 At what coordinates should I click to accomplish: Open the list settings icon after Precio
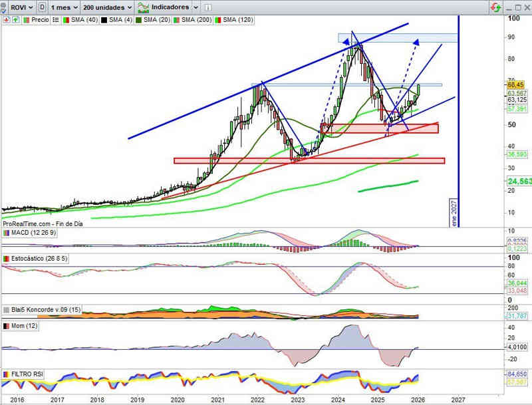click(57, 20)
